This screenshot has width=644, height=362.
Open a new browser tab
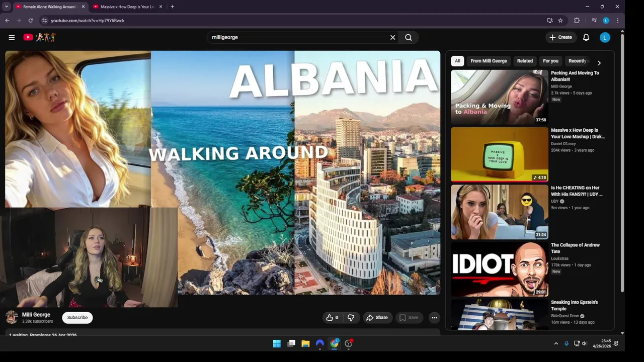173,7
